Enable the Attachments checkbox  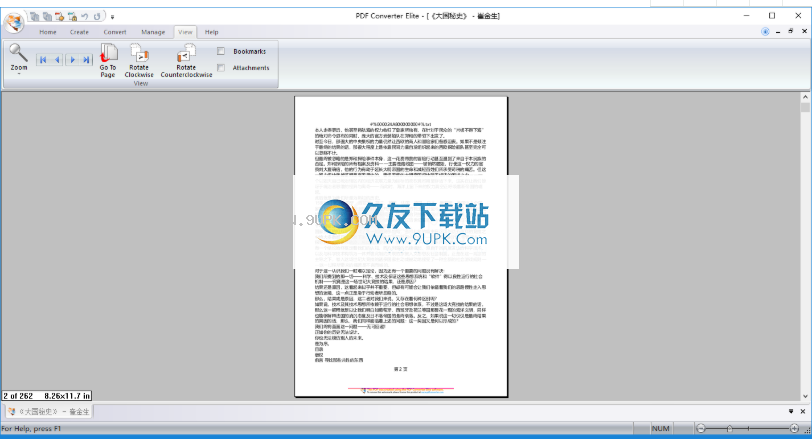coord(221,68)
